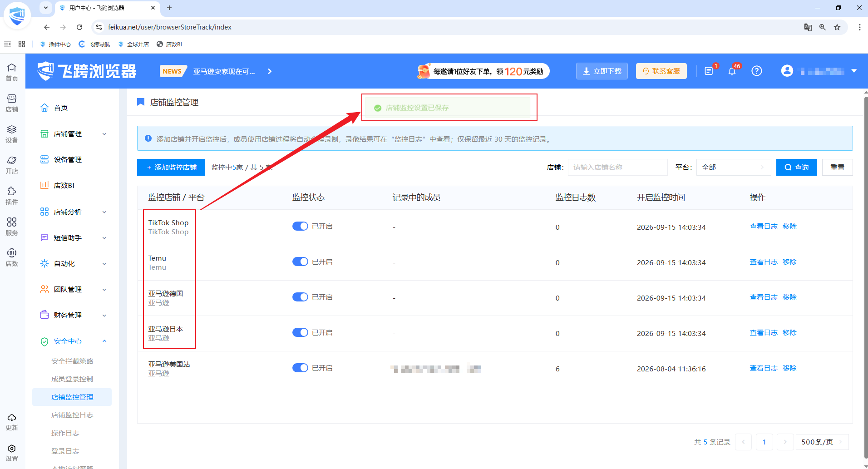Remove TikTok Shop via 移除 link
The height and width of the screenshot is (469, 868).
(789, 226)
